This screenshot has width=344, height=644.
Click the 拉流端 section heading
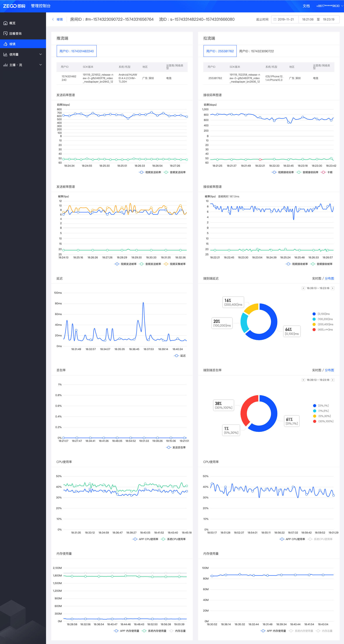click(x=209, y=38)
